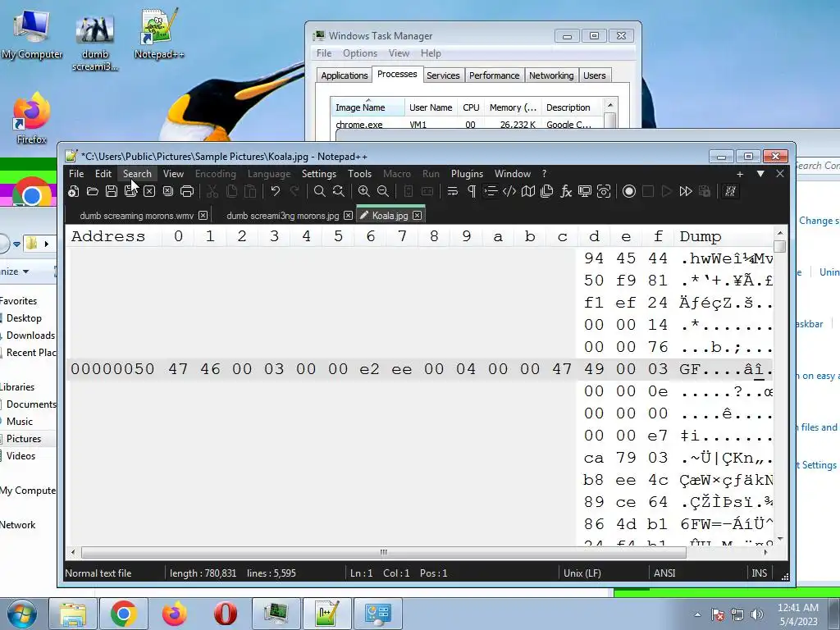Open the View menu in Notepad++
840x630 pixels.
click(173, 174)
